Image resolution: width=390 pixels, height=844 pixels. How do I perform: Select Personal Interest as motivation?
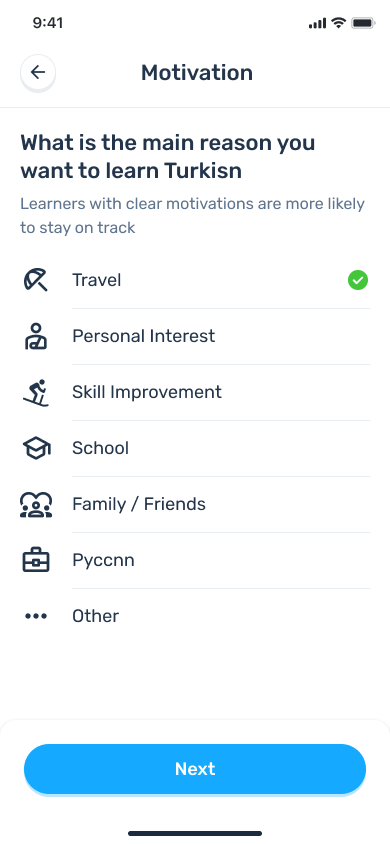[195, 336]
